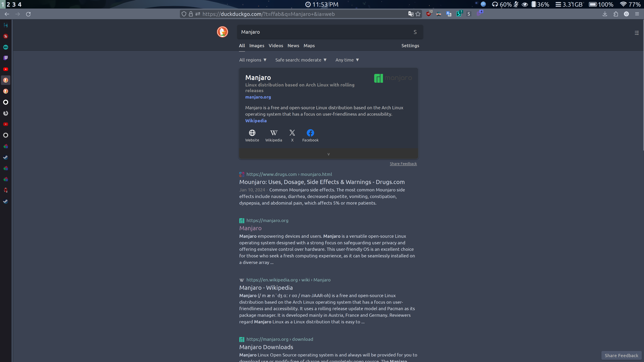Viewport: 644px width, 362px height.
Task: Open the X profile link icon
Action: 292,133
